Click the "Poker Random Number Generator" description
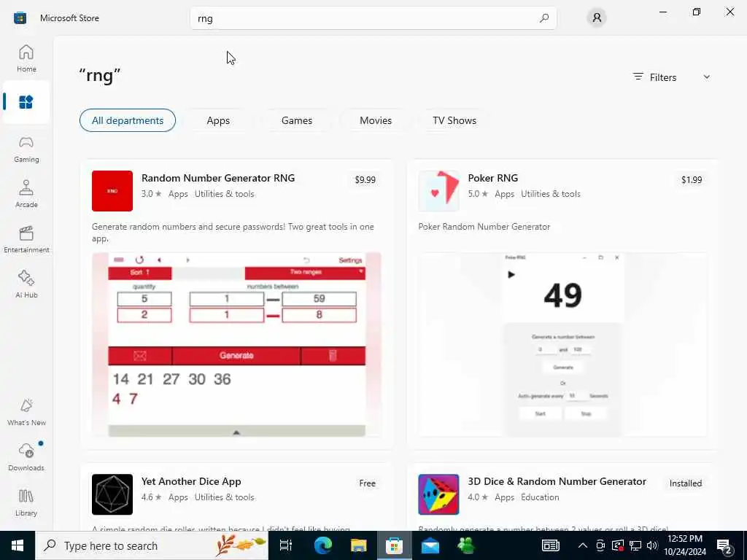The width and height of the screenshot is (747, 560). [x=484, y=227]
